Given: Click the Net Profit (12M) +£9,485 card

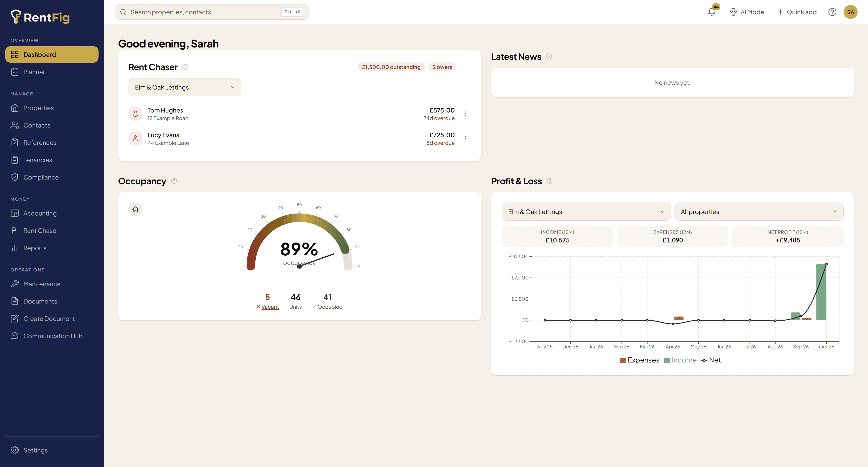Looking at the screenshot, I should tap(788, 236).
